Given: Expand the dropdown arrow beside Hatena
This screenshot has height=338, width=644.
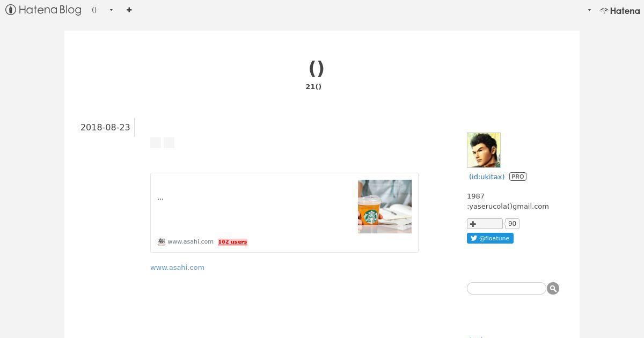Looking at the screenshot, I should [589, 10].
